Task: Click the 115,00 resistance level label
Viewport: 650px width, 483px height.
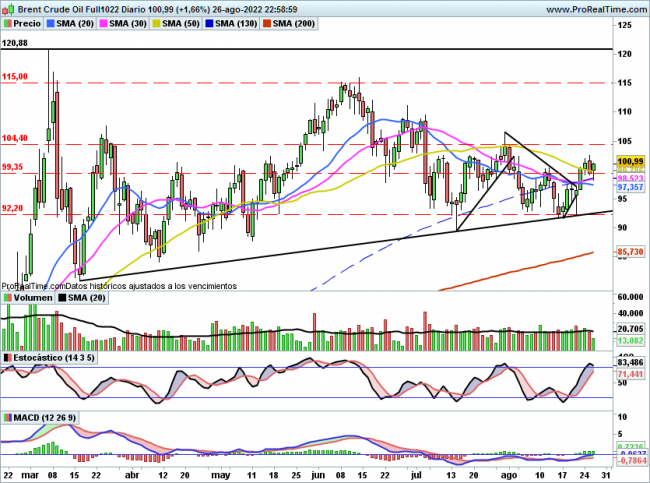Action: click(x=15, y=76)
